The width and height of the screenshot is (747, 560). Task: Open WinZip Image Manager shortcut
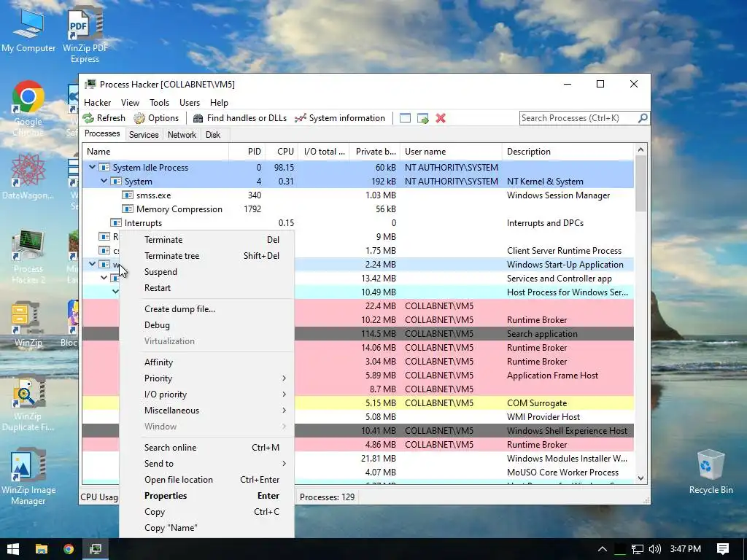point(28,477)
